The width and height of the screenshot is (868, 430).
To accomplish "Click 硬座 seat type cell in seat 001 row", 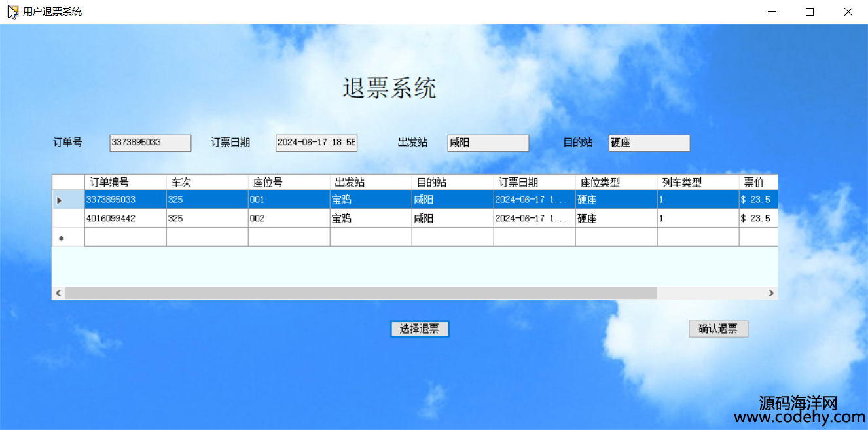I will [x=617, y=200].
